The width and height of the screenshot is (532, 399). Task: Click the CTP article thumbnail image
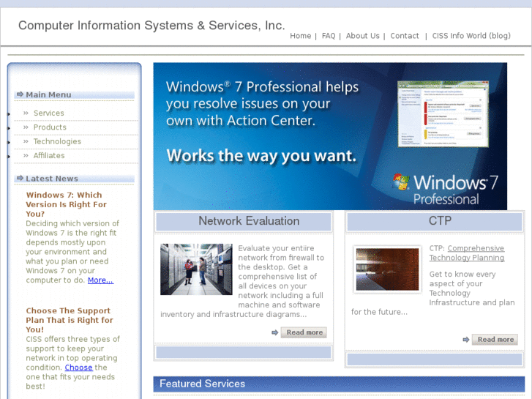(x=387, y=269)
